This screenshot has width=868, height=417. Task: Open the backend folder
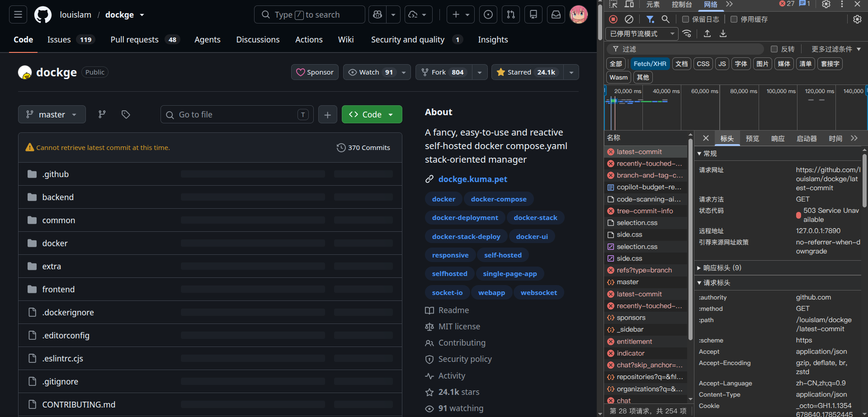click(x=58, y=197)
